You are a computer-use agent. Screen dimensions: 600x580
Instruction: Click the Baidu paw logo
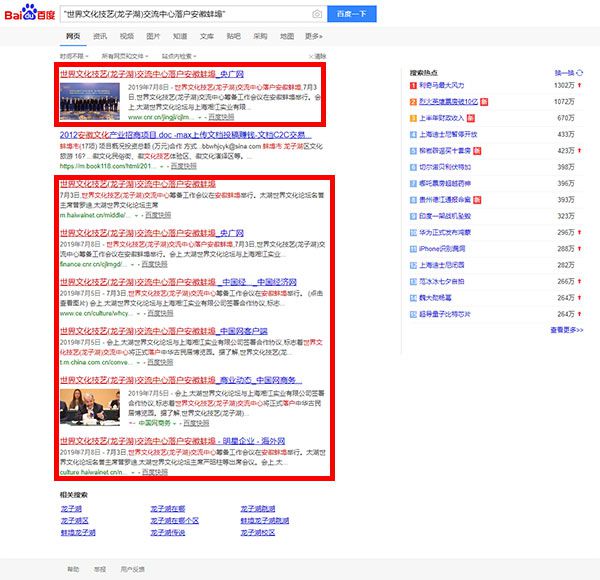click(29, 12)
